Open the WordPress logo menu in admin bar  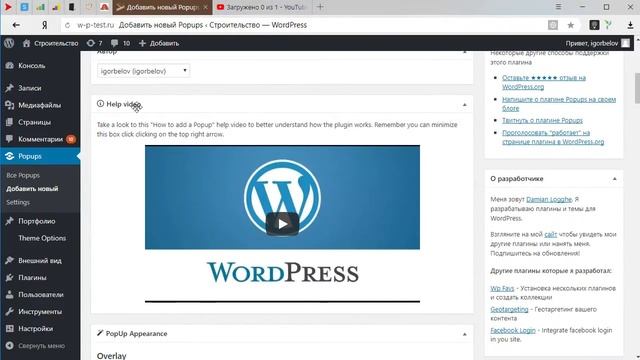pyautogui.click(x=9, y=43)
